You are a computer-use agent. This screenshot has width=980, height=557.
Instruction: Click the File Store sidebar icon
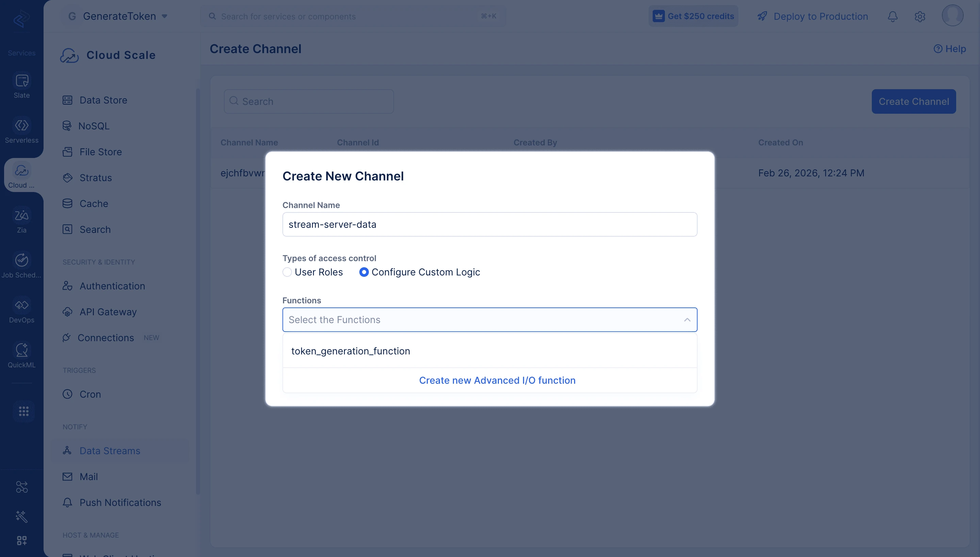(67, 152)
